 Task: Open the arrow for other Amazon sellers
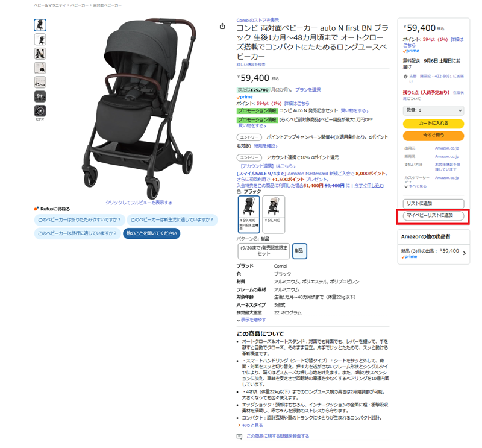click(465, 253)
